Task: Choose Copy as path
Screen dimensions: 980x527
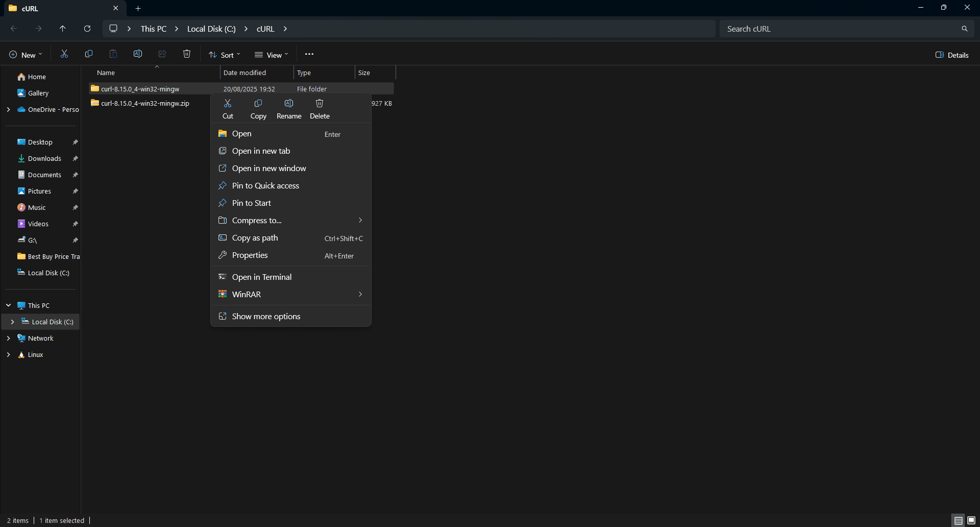Action: pyautogui.click(x=255, y=238)
